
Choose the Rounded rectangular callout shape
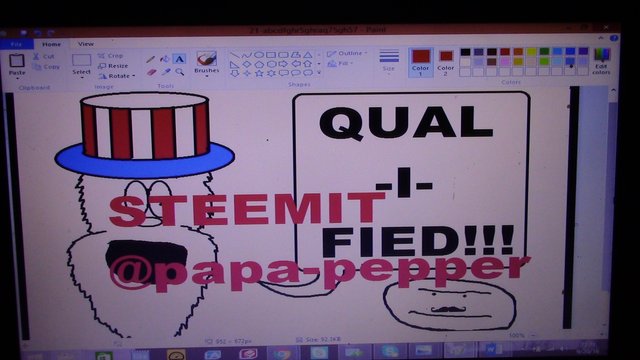pos(283,73)
